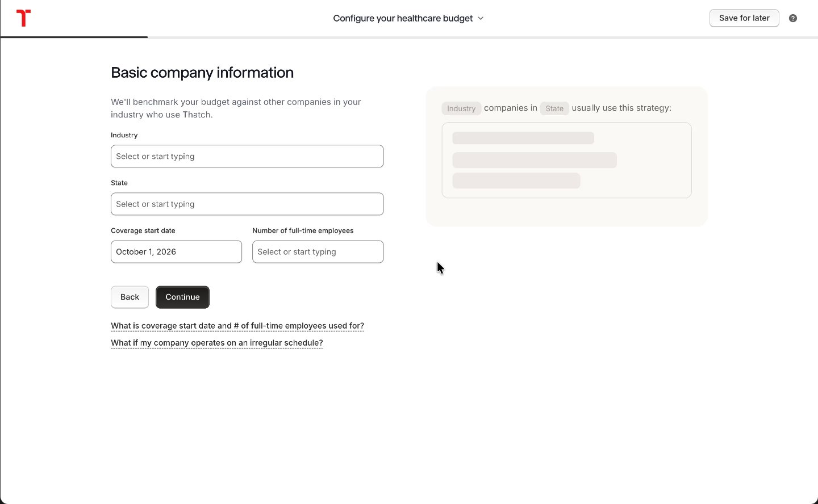Click the State placeholder chip in preview
The height and width of the screenshot is (504, 818).
click(554, 108)
